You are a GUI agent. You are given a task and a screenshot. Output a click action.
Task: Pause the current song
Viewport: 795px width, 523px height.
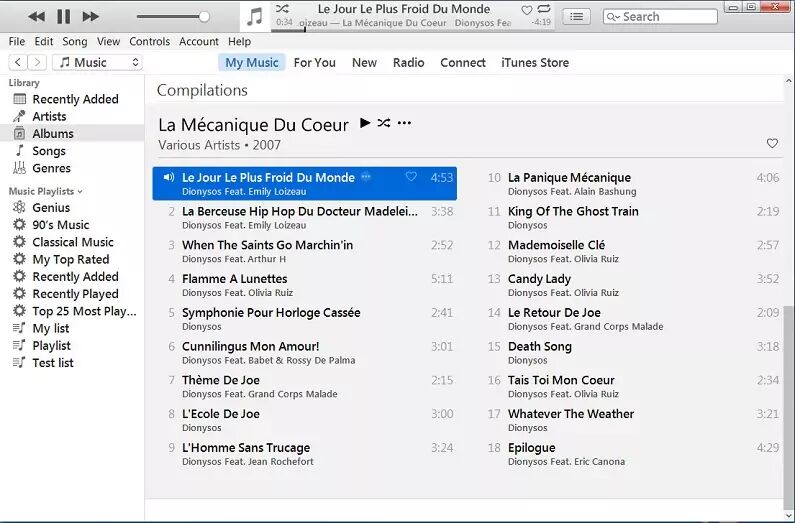point(63,17)
